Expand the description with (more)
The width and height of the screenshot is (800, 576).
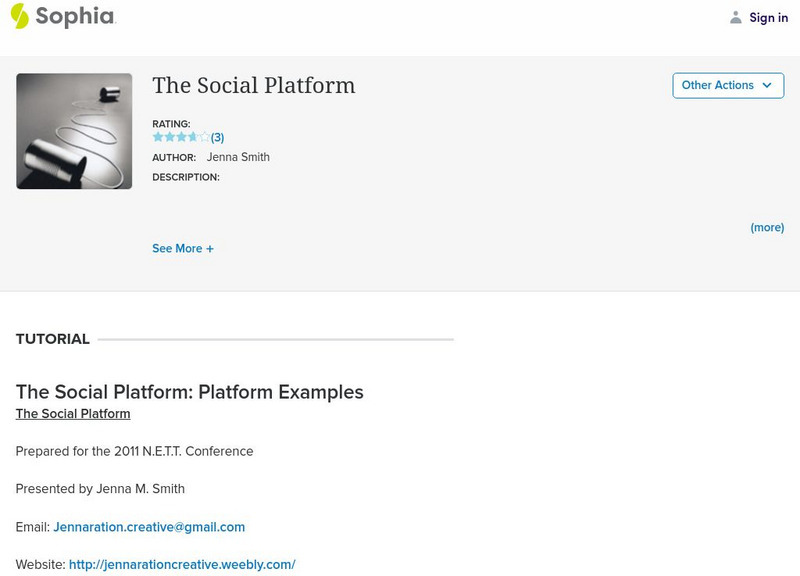767,228
